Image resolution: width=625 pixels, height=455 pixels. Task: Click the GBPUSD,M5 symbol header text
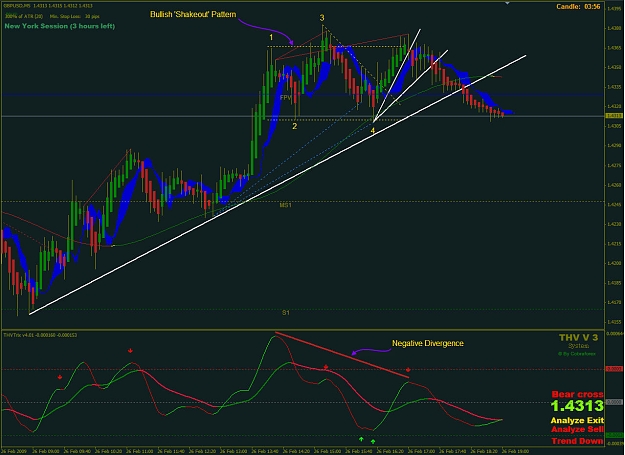coord(18,6)
